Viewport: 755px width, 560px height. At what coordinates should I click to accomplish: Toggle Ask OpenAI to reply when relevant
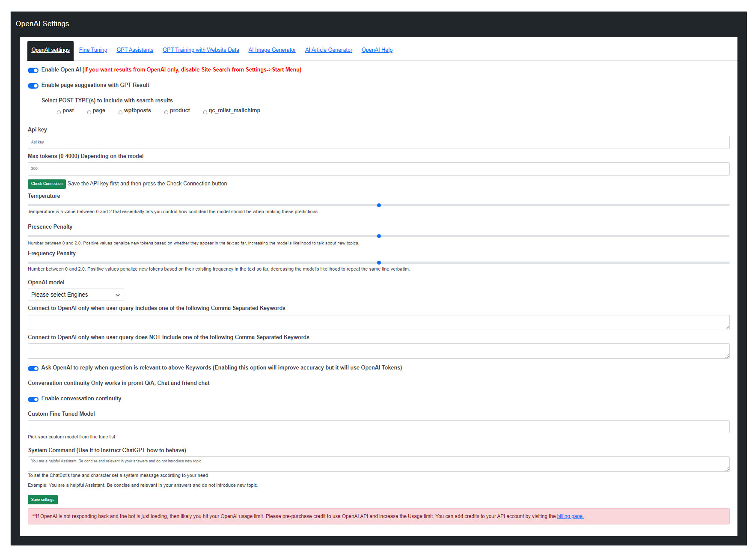33,368
